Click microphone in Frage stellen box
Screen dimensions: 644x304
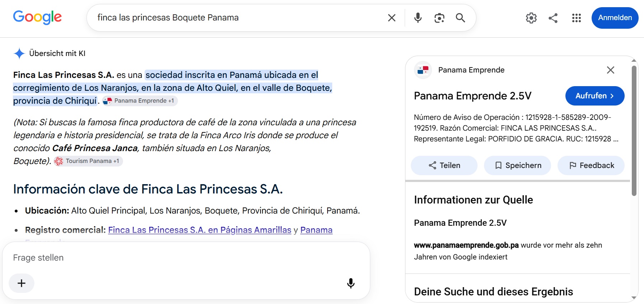[x=351, y=283]
